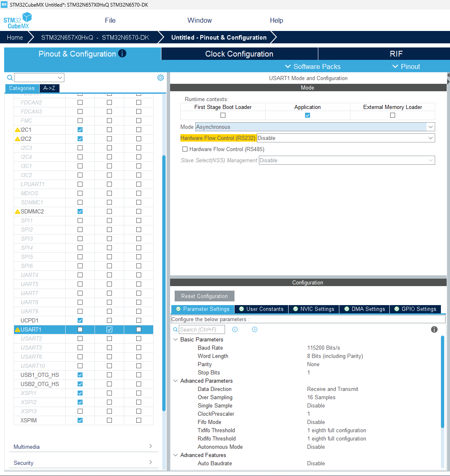
Task: Select the USB1_OTG_HS peripheral row
Action: point(83,375)
